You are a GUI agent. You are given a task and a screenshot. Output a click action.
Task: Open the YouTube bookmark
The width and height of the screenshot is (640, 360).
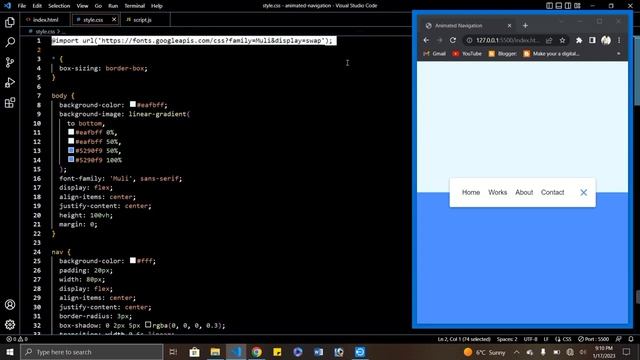point(467,53)
